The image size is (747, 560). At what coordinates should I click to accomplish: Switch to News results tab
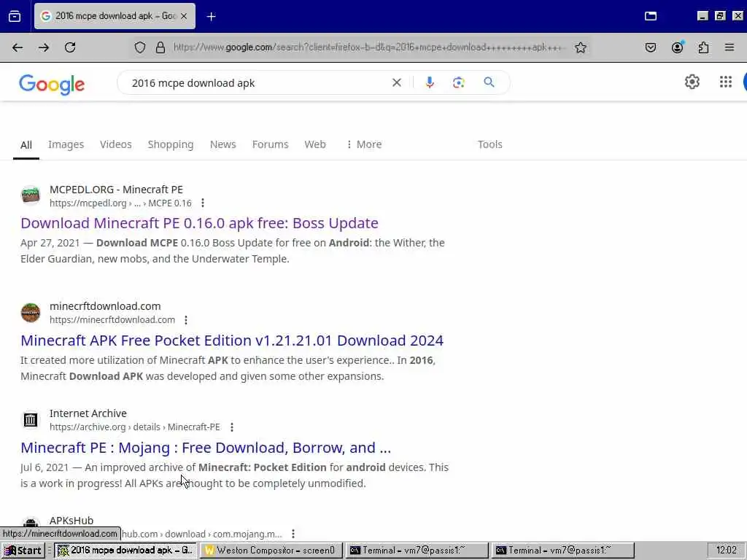223,144
